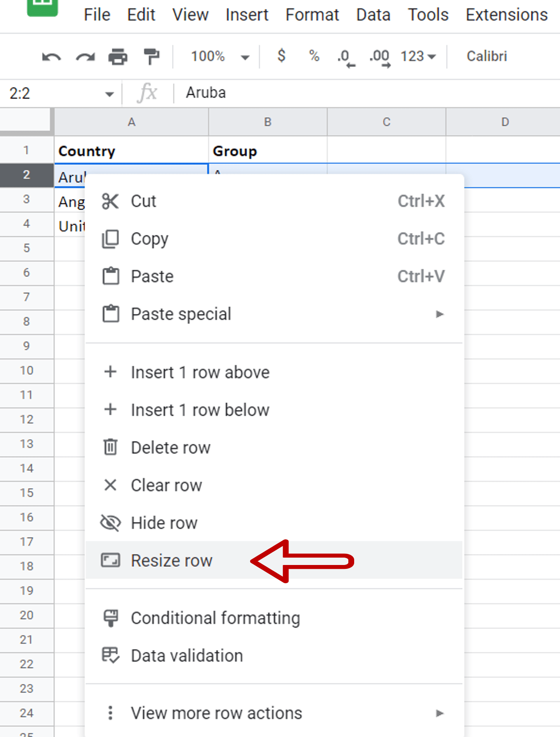Select Resize row from the context menu
This screenshot has width=560, height=737.
[x=172, y=560]
